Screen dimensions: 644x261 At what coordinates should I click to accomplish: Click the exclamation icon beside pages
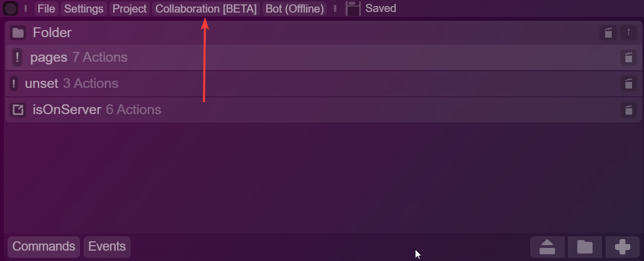(17, 57)
